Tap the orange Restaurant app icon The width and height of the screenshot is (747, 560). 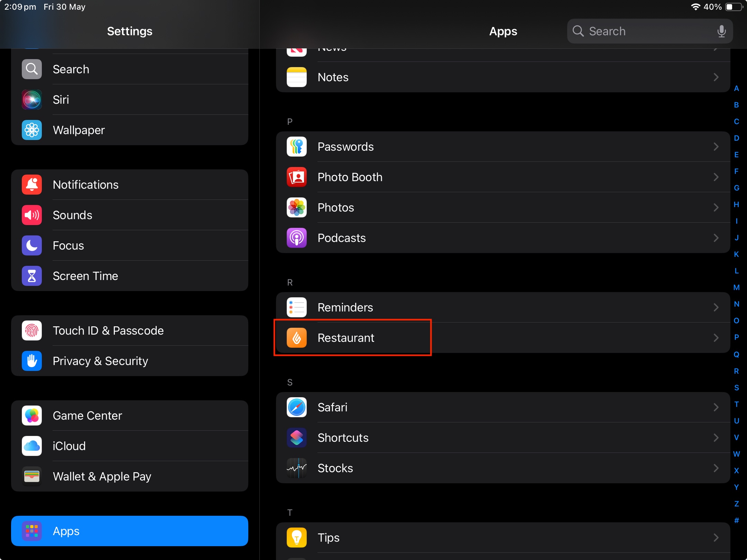pyautogui.click(x=297, y=338)
